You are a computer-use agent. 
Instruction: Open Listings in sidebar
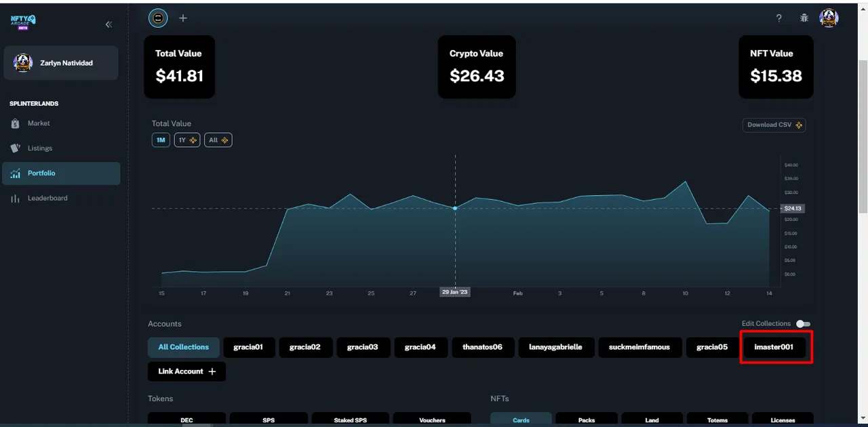click(61, 148)
